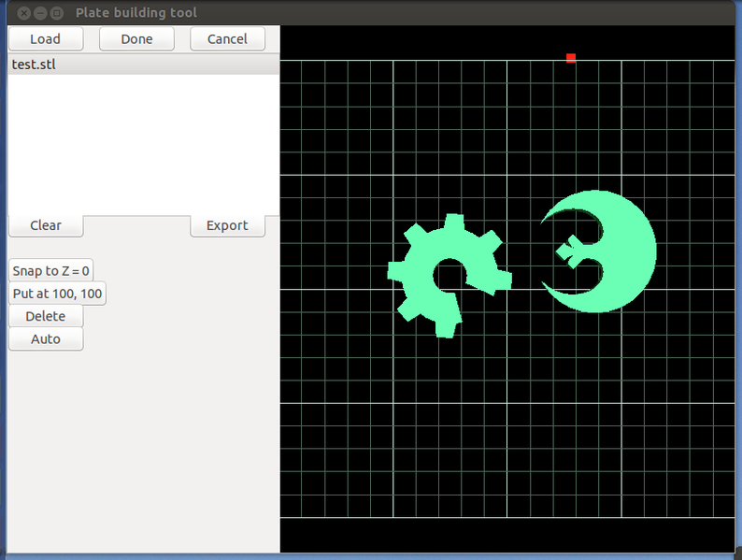Viewport: 742px width, 560px height.
Task: Confirm the plate with Done
Action: pos(136,38)
